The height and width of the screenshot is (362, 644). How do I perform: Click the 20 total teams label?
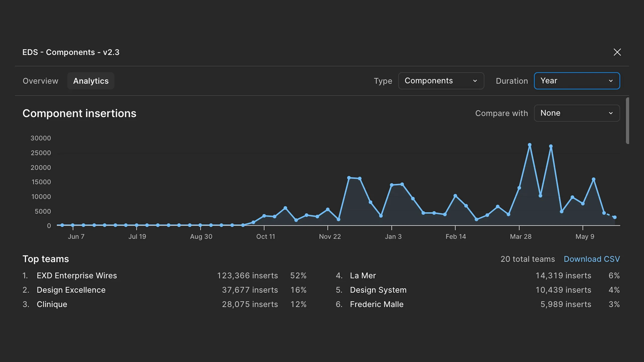pos(528,259)
